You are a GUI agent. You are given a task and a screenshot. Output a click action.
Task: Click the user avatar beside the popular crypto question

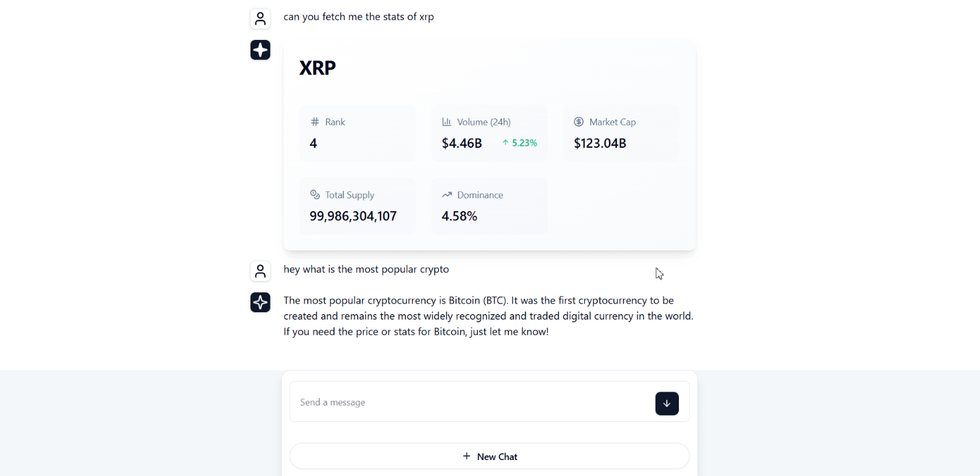(x=260, y=271)
